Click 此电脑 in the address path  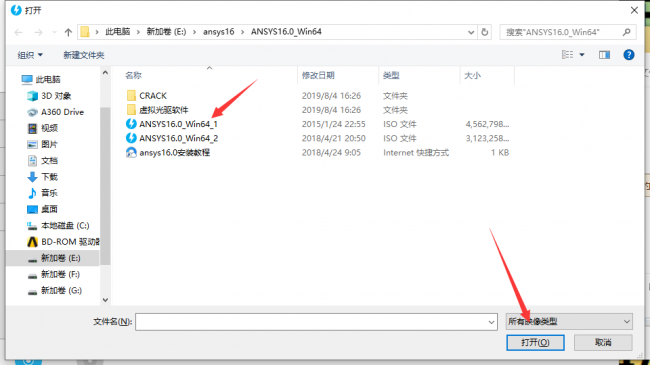117,32
